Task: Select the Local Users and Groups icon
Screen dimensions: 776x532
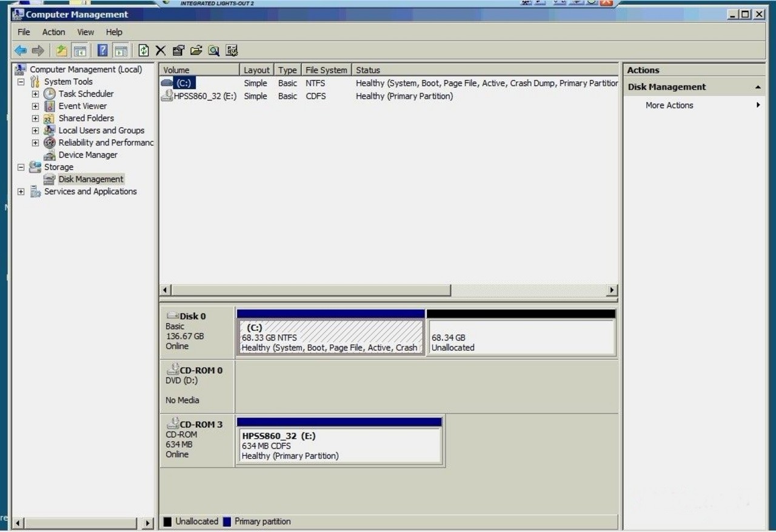Action: point(50,130)
